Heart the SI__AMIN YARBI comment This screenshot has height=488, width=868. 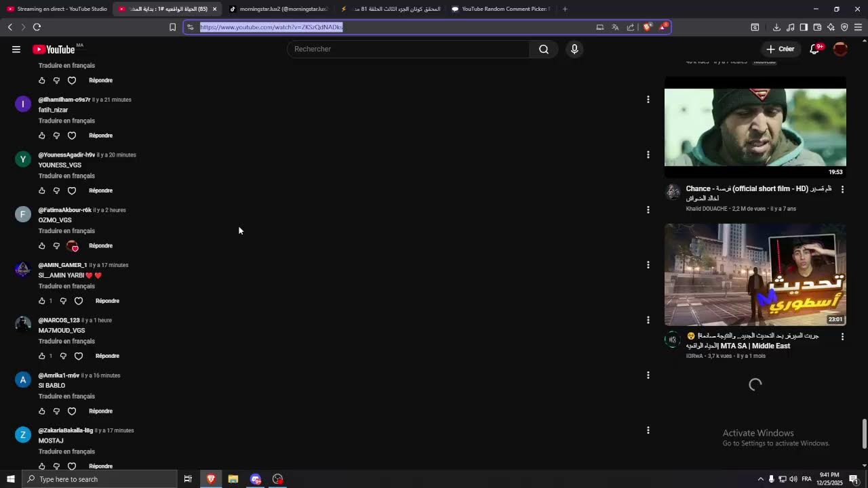(x=79, y=301)
